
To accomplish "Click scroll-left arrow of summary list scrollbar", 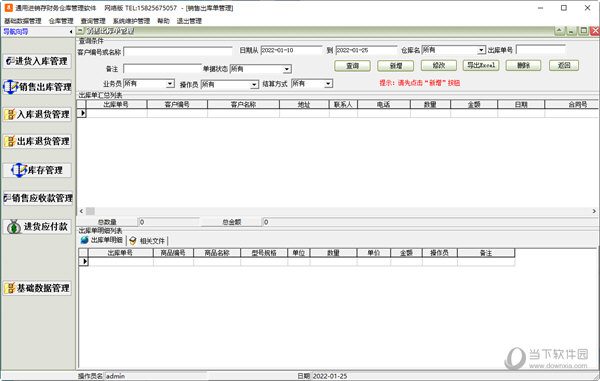I will click(x=81, y=211).
